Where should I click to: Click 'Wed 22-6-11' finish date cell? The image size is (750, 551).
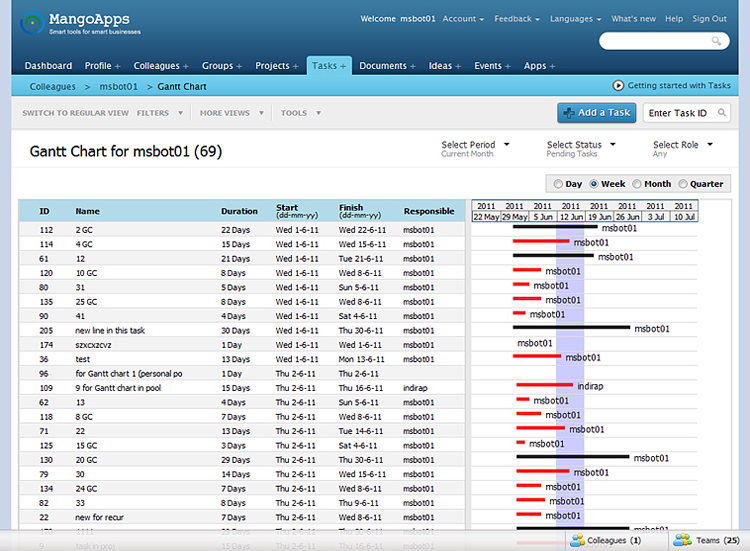point(362,230)
